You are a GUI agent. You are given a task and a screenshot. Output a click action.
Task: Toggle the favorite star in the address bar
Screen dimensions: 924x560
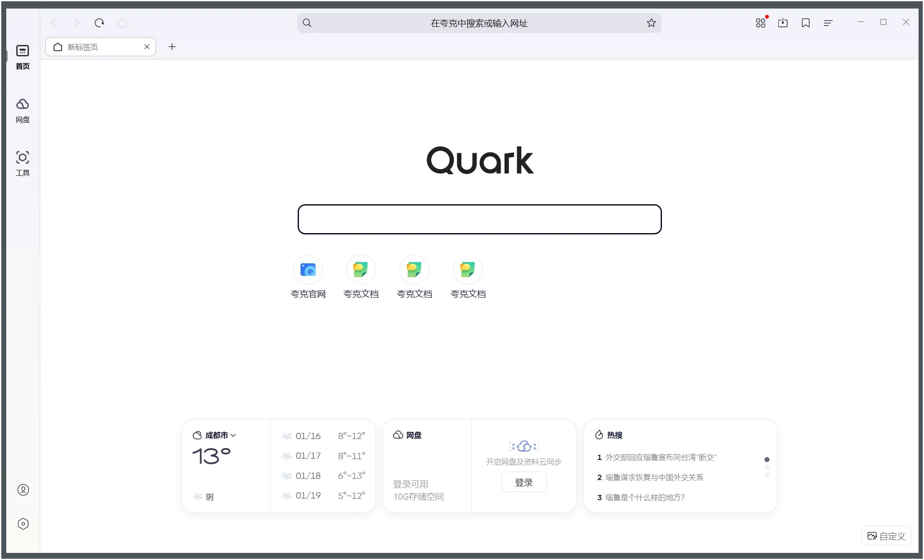click(651, 23)
